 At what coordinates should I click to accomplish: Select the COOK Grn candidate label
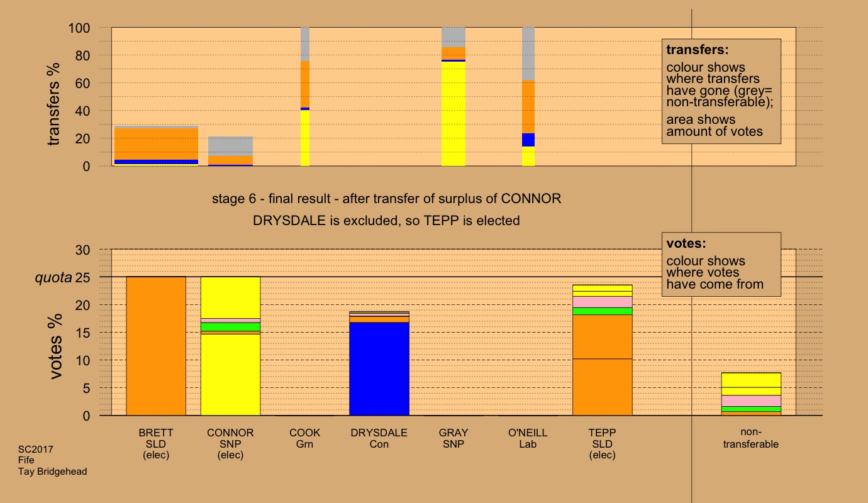point(305,438)
